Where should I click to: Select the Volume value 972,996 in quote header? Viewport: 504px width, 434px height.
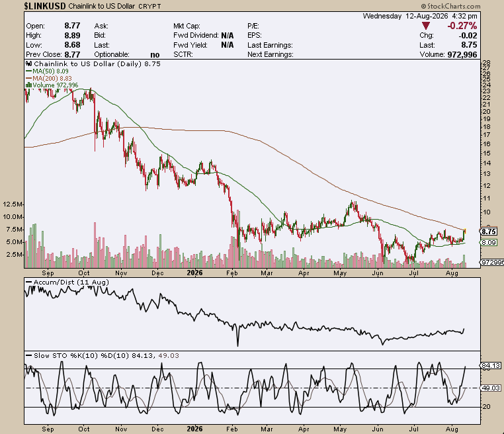point(462,55)
